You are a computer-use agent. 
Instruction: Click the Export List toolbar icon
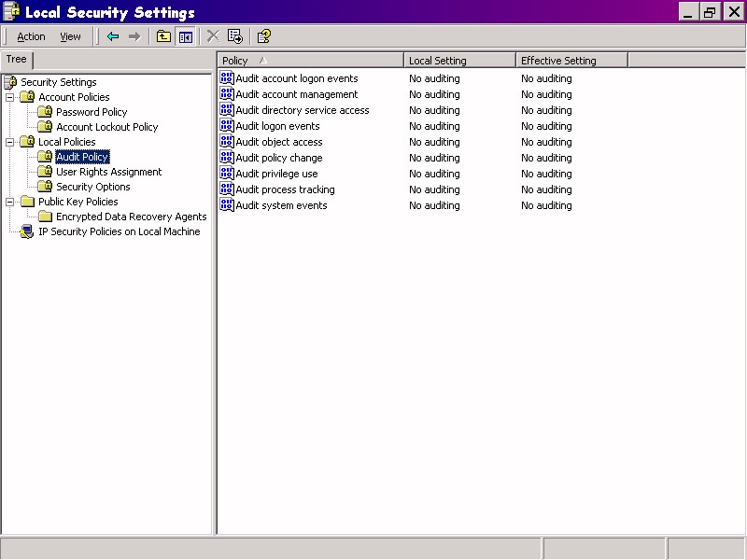tap(235, 36)
